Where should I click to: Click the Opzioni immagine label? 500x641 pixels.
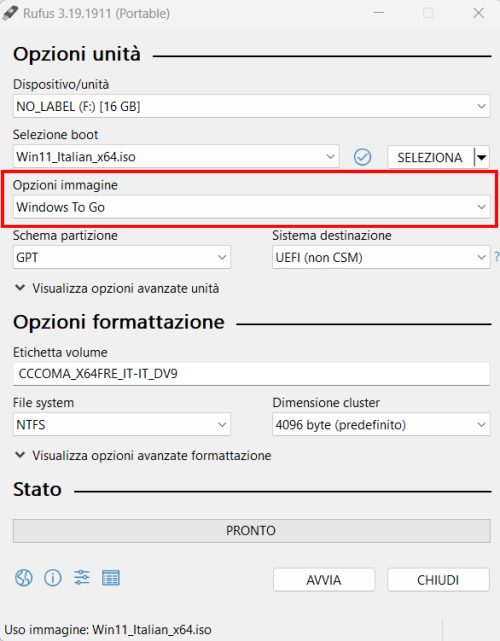coord(65,185)
